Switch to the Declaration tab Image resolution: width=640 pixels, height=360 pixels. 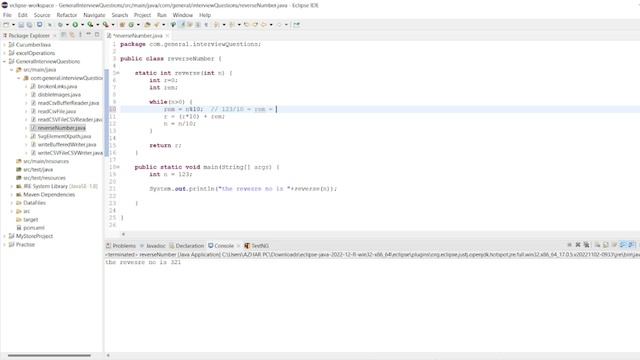coord(187,246)
